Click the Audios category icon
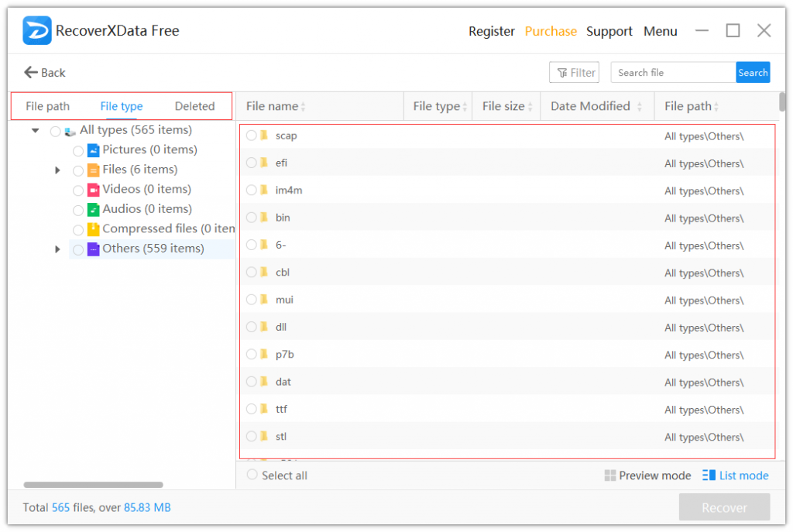Viewport: 793px width, 532px height. (91, 208)
